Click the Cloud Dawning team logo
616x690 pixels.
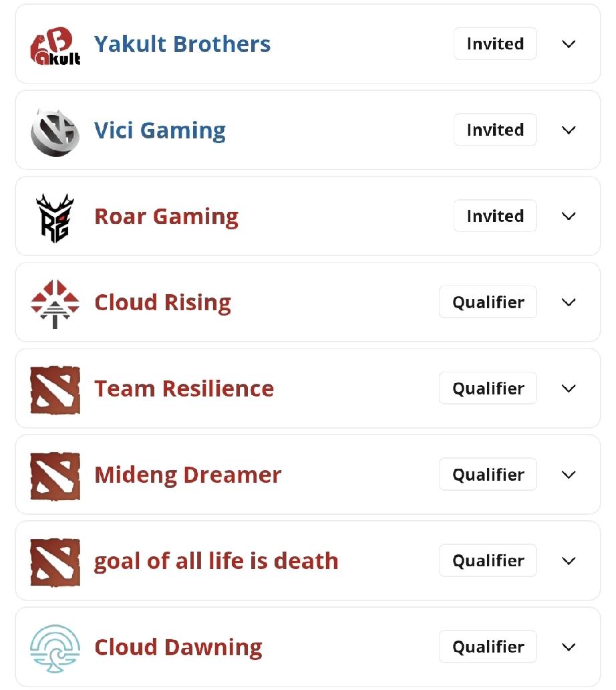(x=55, y=648)
